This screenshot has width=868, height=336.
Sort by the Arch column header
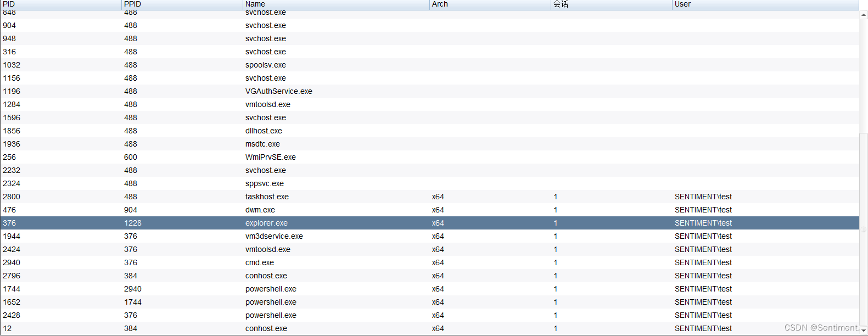(x=490, y=4)
